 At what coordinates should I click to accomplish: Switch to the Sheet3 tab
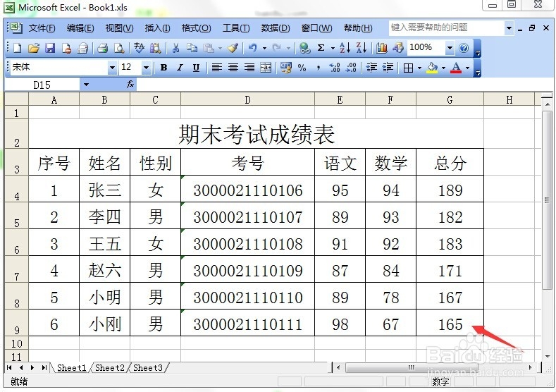[148, 368]
